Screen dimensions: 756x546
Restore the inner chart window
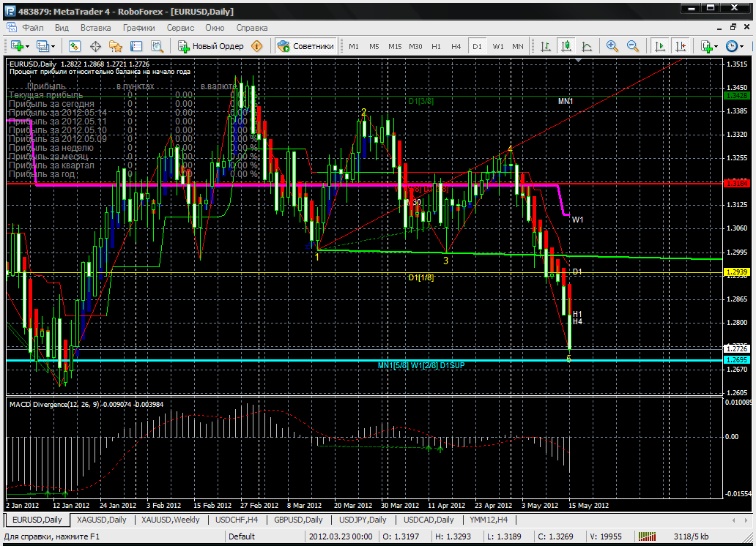click(733, 27)
